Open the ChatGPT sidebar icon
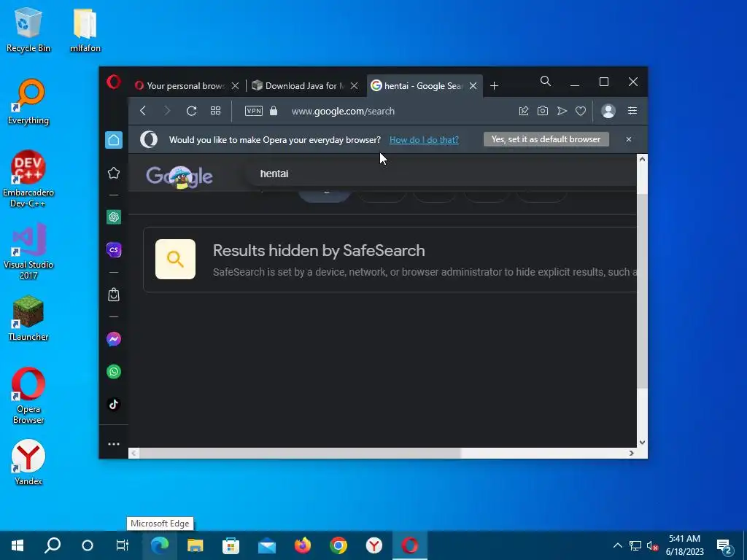The width and height of the screenshot is (747, 560). [x=114, y=217]
